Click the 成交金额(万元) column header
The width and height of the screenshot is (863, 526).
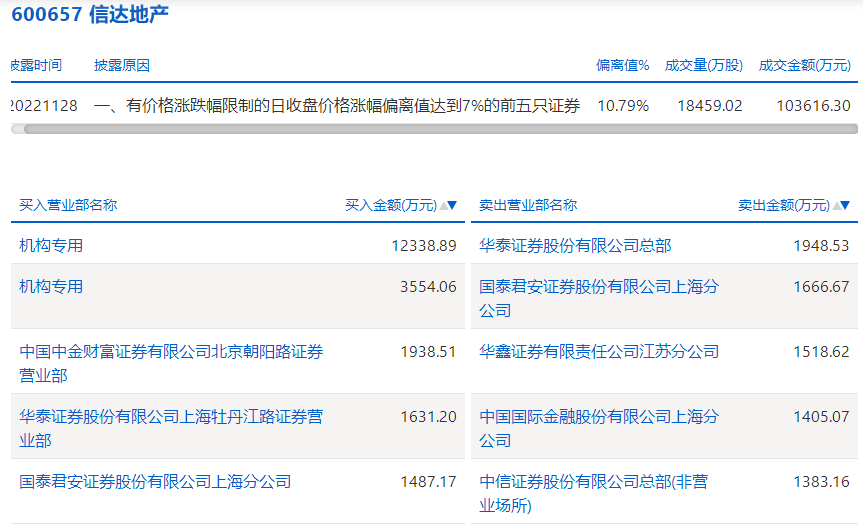tap(805, 65)
